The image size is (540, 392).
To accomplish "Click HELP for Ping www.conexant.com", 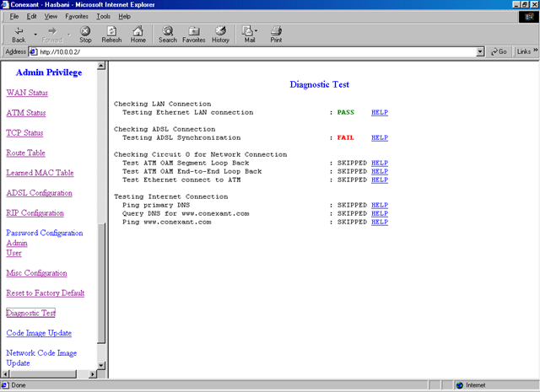I will pyautogui.click(x=380, y=222).
